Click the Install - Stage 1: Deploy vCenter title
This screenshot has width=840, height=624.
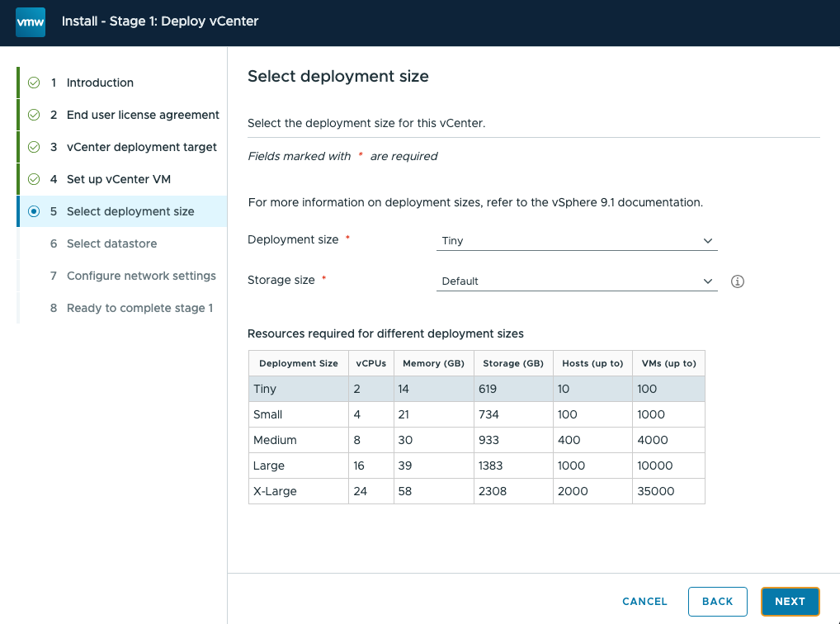(160, 21)
